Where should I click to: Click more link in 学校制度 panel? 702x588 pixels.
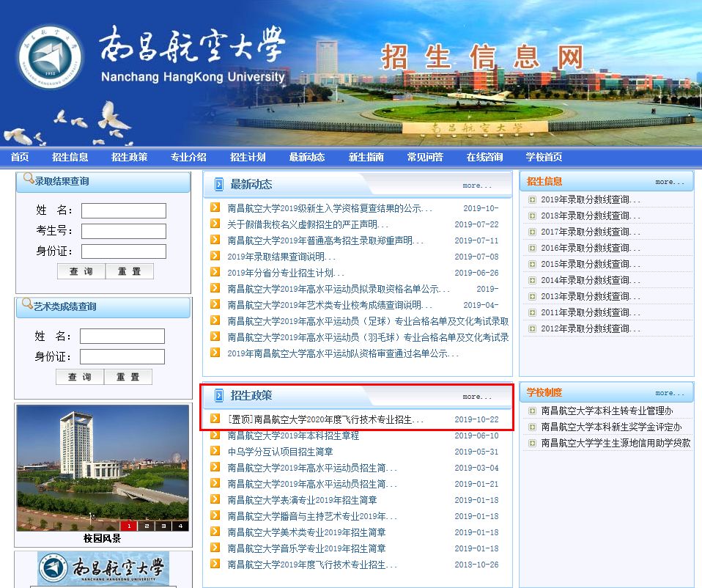pos(670,393)
